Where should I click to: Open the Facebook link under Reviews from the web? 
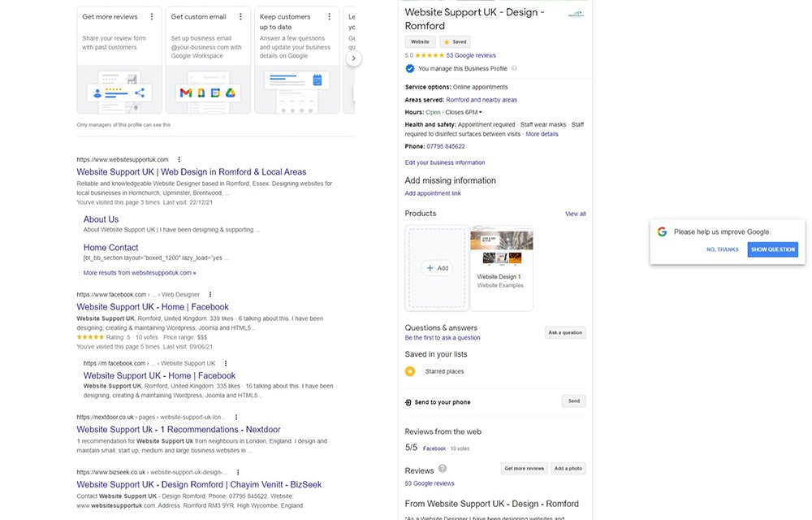point(434,448)
